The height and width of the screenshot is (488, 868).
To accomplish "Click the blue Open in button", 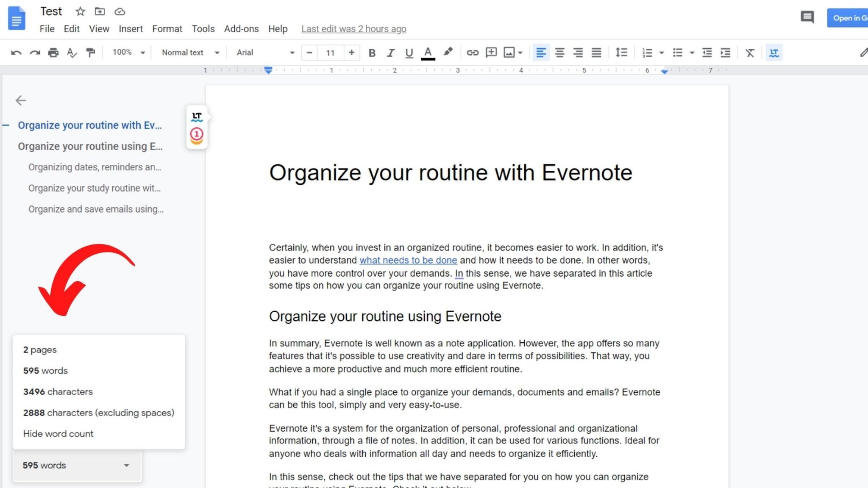I will (848, 18).
